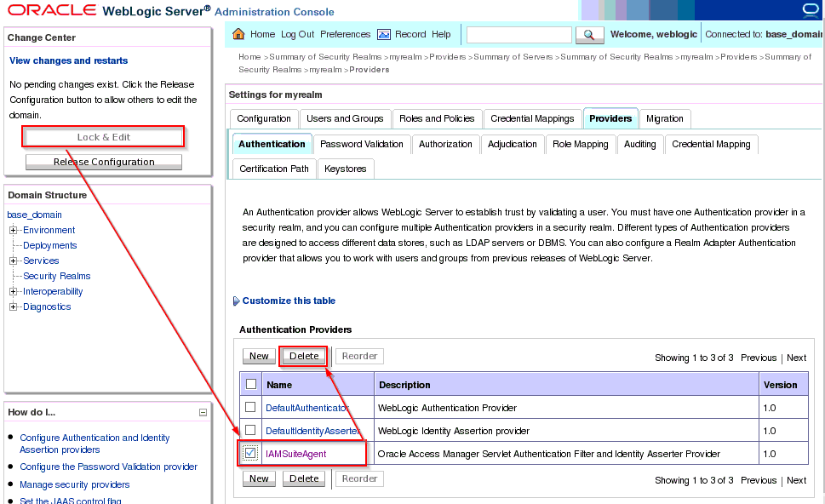The width and height of the screenshot is (825, 504).
Task: Click the Customize this table arrow icon
Action: click(236, 301)
